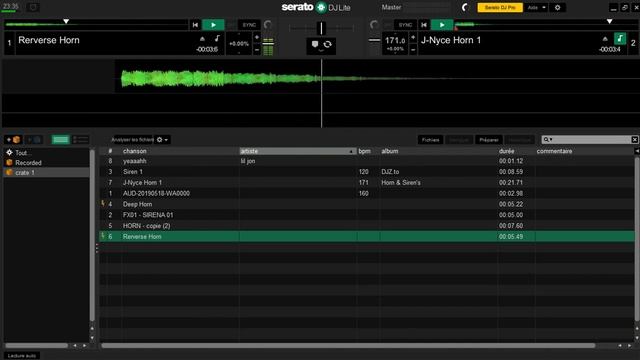Play deck 2 track J-Nyce Horn 1
Image resolution: width=640 pixels, height=360 pixels.
442,25
